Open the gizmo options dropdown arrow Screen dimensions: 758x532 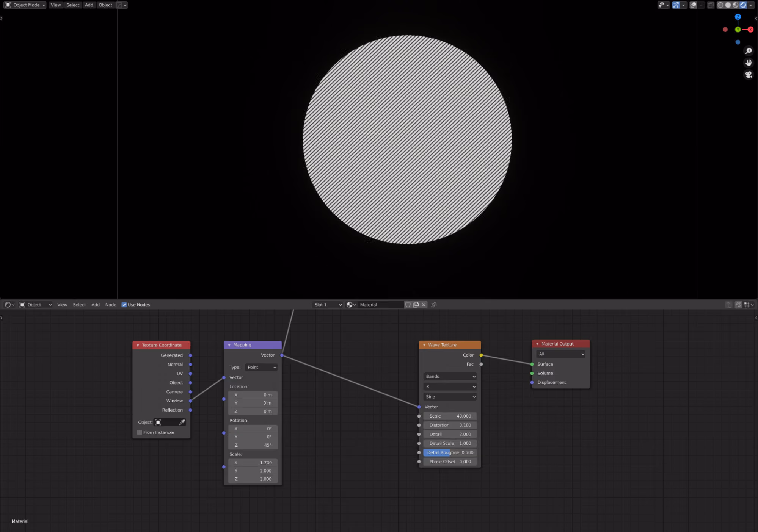click(683, 5)
